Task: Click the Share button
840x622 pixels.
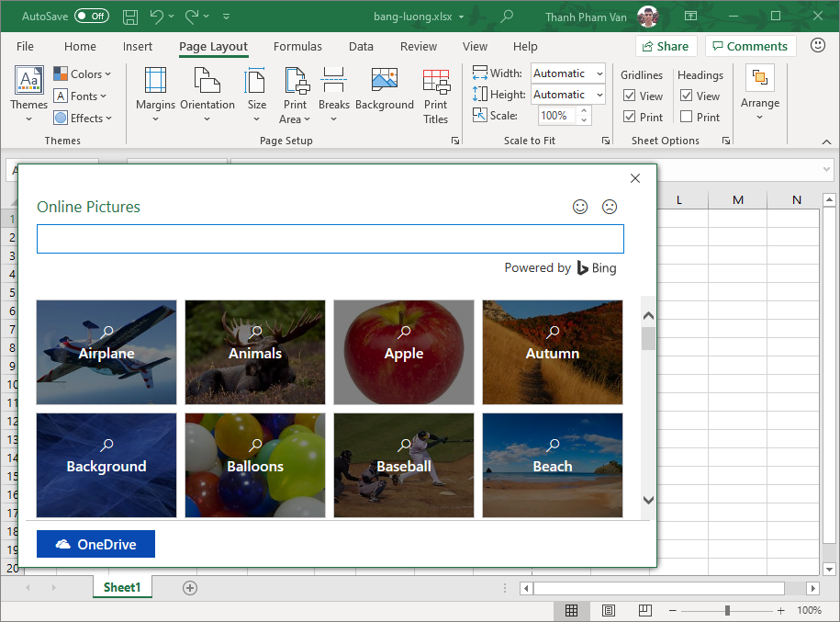Action: 666,46
